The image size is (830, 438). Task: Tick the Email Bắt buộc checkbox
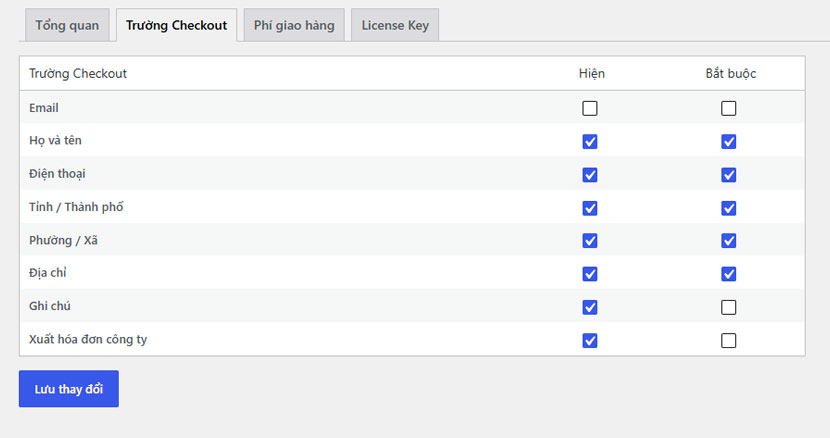728,108
